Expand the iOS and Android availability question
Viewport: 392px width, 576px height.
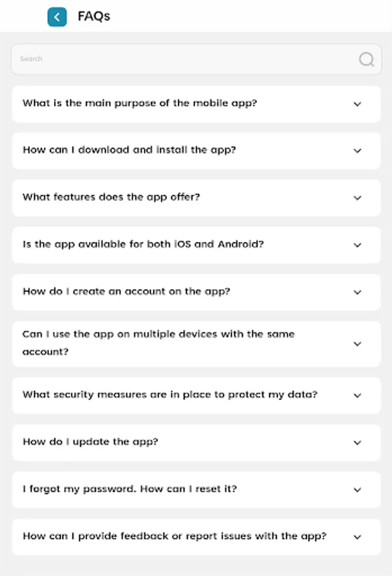[357, 244]
